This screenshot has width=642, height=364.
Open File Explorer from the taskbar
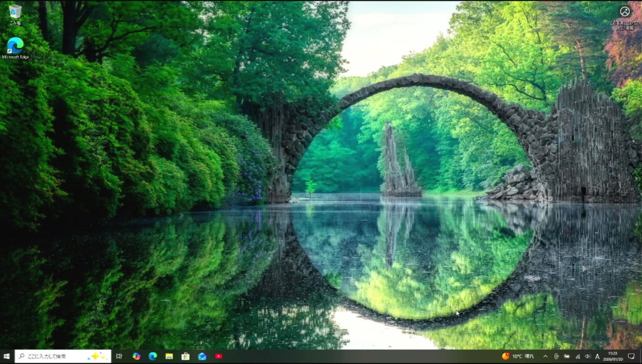tap(169, 356)
